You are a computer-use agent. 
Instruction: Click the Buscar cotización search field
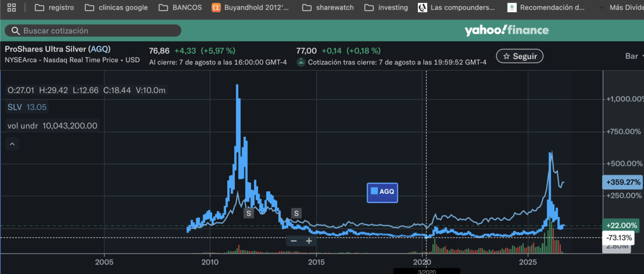93,31
